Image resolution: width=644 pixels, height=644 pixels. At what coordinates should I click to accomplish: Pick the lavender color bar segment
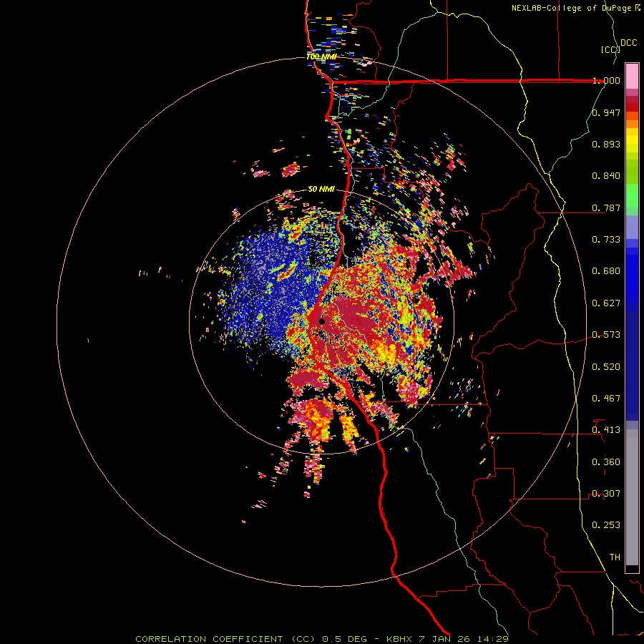(x=632, y=228)
